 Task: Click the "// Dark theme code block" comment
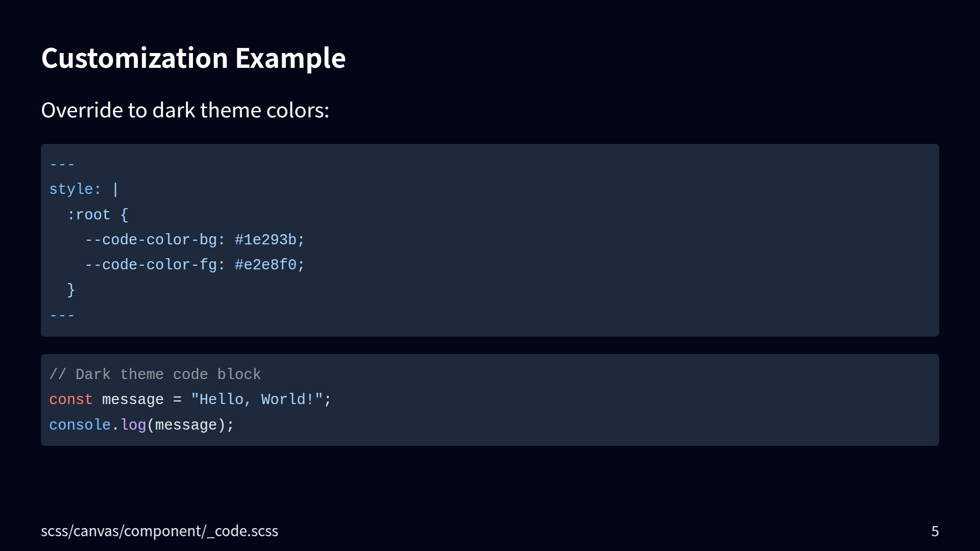(x=155, y=374)
